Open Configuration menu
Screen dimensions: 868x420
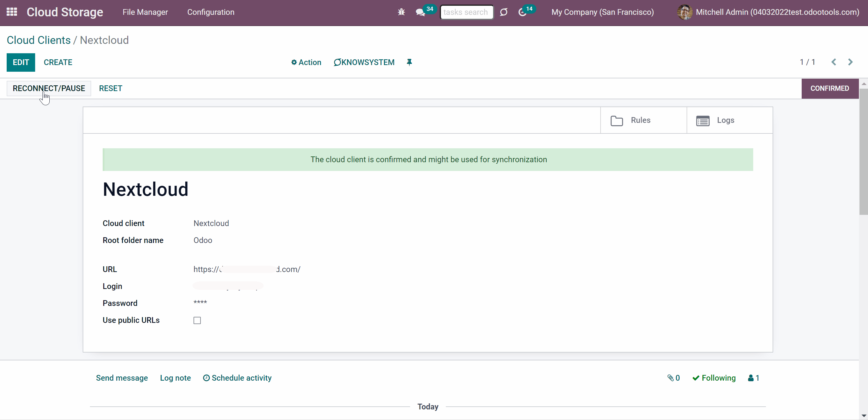tap(210, 12)
